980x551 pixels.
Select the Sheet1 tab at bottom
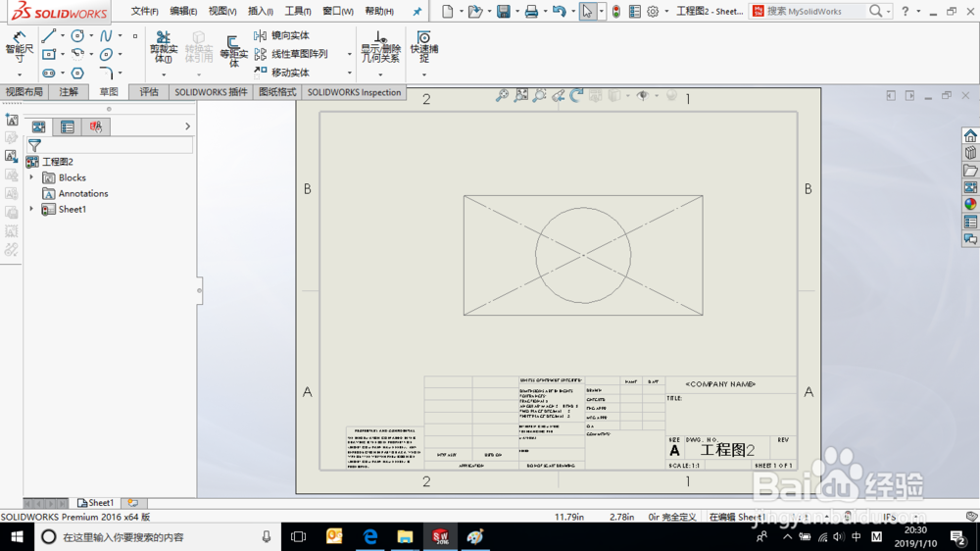pyautogui.click(x=96, y=503)
